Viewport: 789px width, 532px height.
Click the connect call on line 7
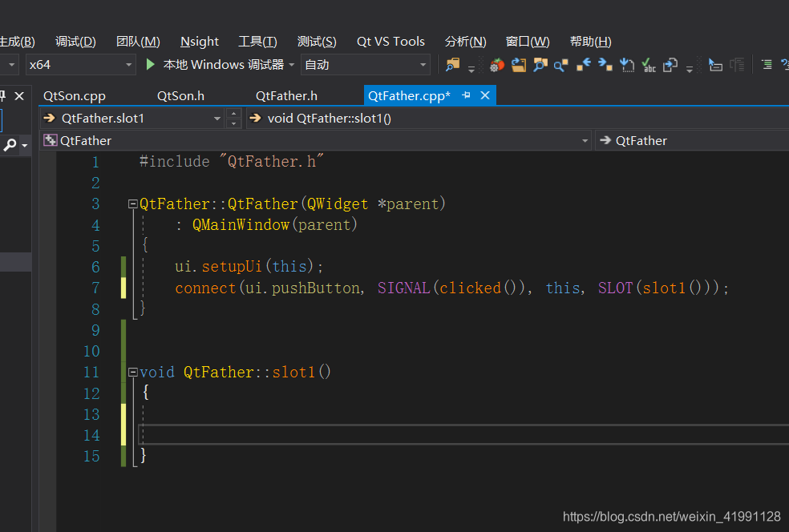coord(205,288)
